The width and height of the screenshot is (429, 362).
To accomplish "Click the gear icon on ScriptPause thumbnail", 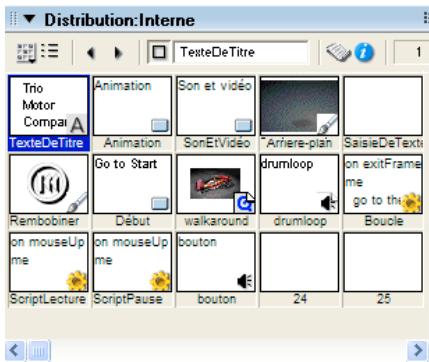I will click(161, 281).
